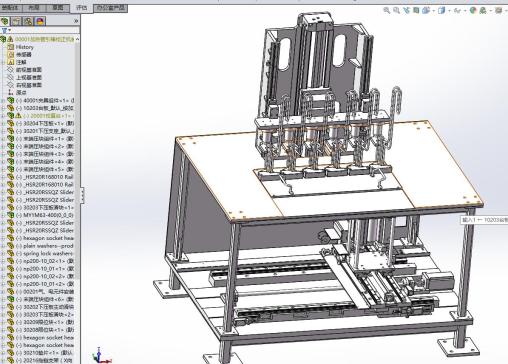Open Hide/Show Items dropdown arrow
Viewport: 508px width, 364px height.
click(x=466, y=11)
